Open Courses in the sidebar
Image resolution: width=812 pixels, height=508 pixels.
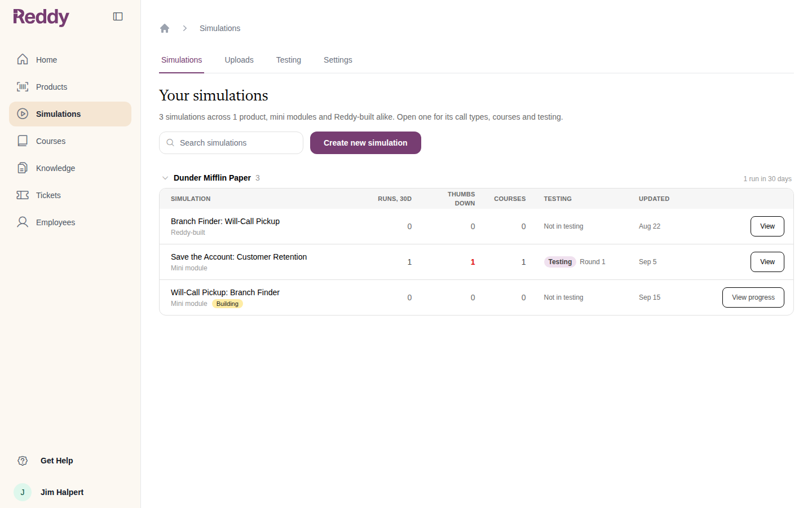70,141
